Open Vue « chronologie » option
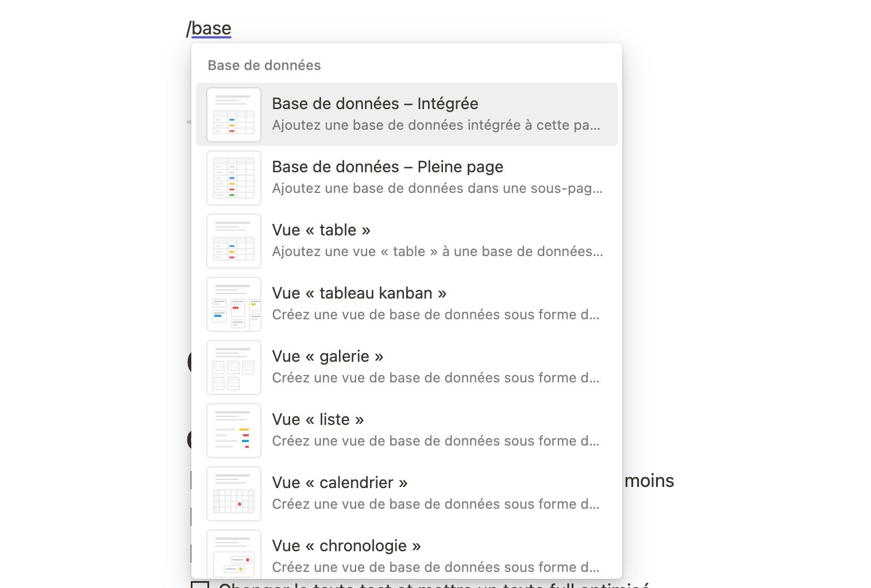This screenshot has width=871, height=588. pos(406,554)
